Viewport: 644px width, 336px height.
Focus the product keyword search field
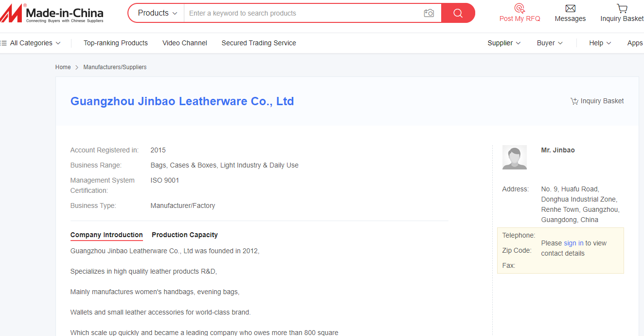click(302, 13)
